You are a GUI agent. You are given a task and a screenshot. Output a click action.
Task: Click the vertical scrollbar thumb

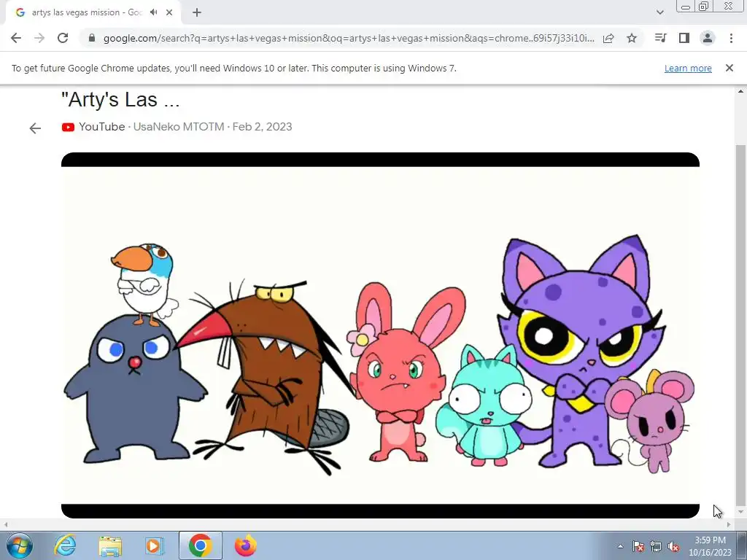click(x=740, y=326)
